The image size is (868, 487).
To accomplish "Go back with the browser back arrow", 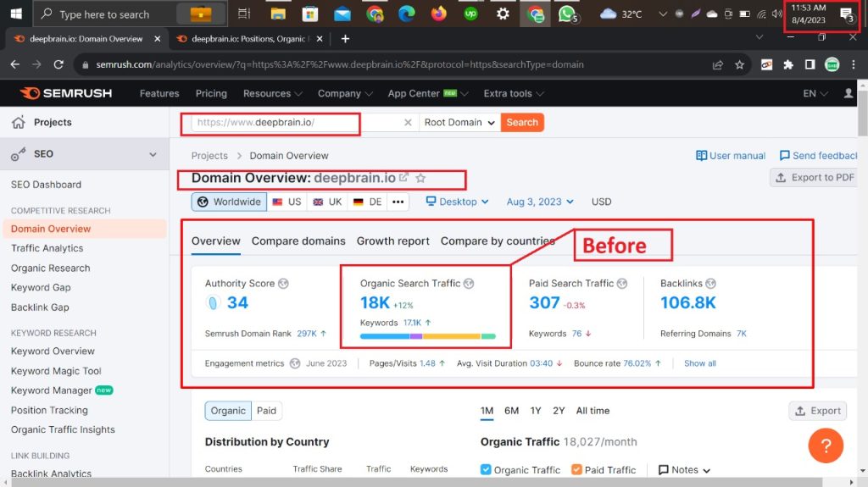I will click(15, 64).
